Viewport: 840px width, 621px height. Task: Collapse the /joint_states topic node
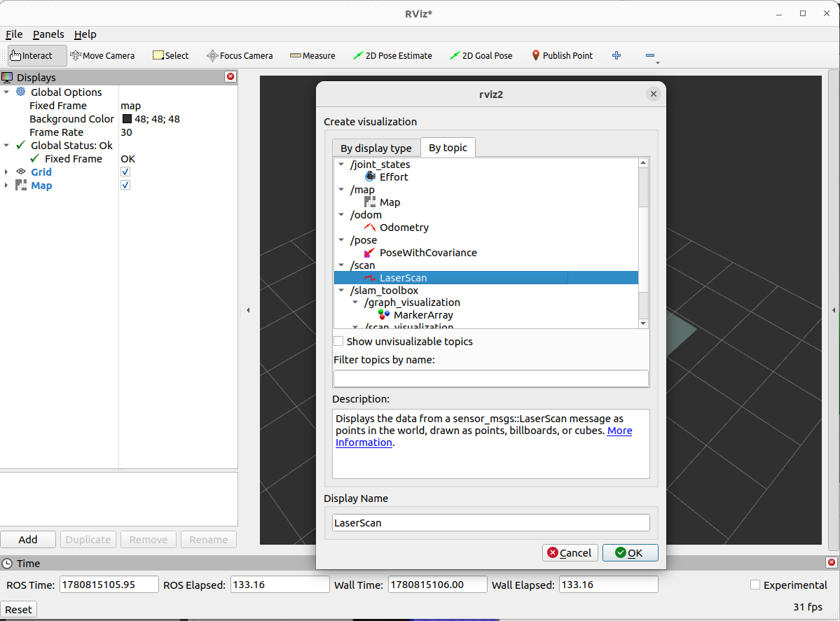341,165
